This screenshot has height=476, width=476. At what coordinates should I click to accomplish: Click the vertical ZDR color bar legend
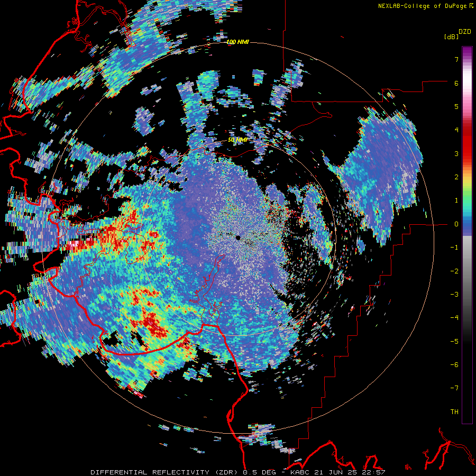point(467,235)
